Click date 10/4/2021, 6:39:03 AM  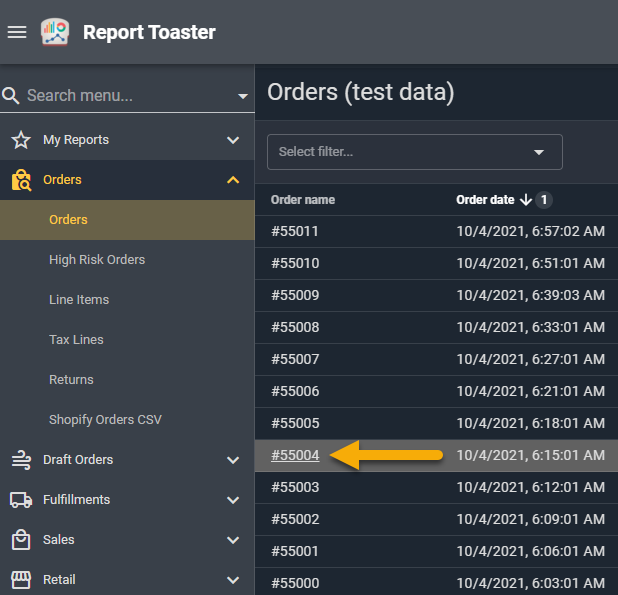(x=531, y=295)
